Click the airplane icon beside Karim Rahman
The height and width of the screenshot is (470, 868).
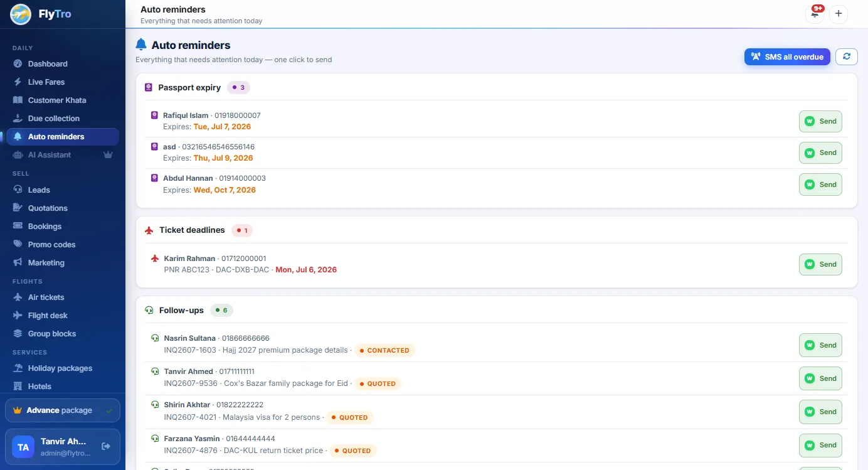click(155, 258)
